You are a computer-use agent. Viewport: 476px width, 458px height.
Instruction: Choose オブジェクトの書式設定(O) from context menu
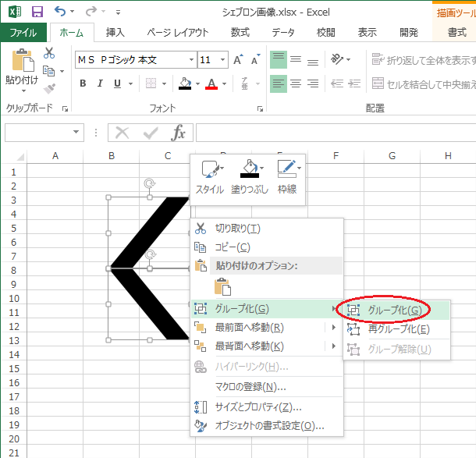click(269, 425)
